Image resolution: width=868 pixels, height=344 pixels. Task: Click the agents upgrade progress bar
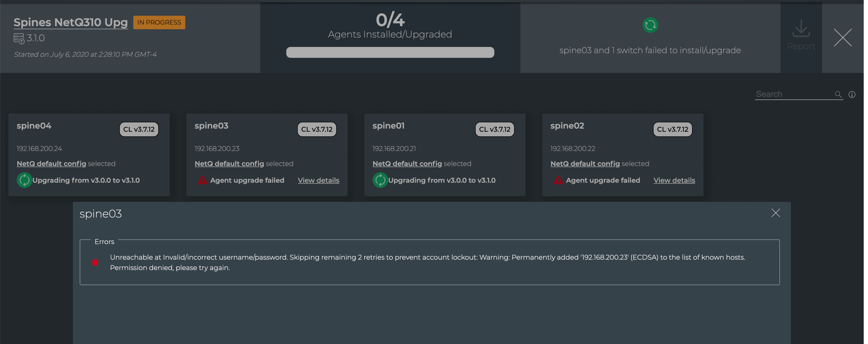click(390, 53)
